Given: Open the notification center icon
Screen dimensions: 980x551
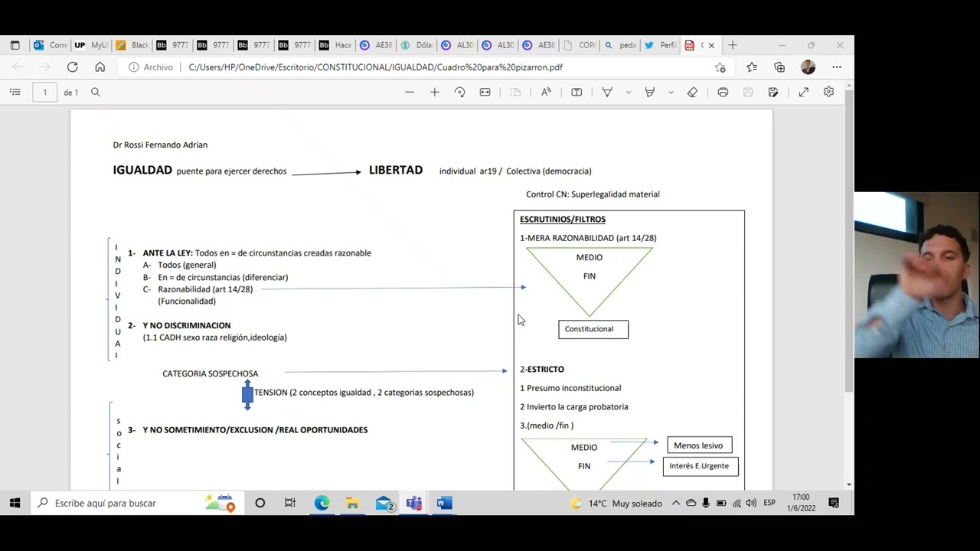Looking at the screenshot, I should (834, 503).
